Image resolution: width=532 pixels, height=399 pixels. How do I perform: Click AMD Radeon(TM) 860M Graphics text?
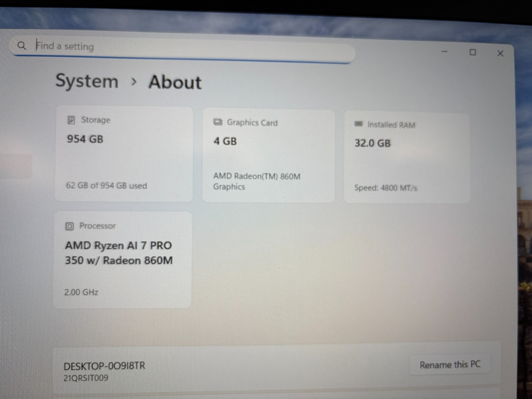pos(257,181)
